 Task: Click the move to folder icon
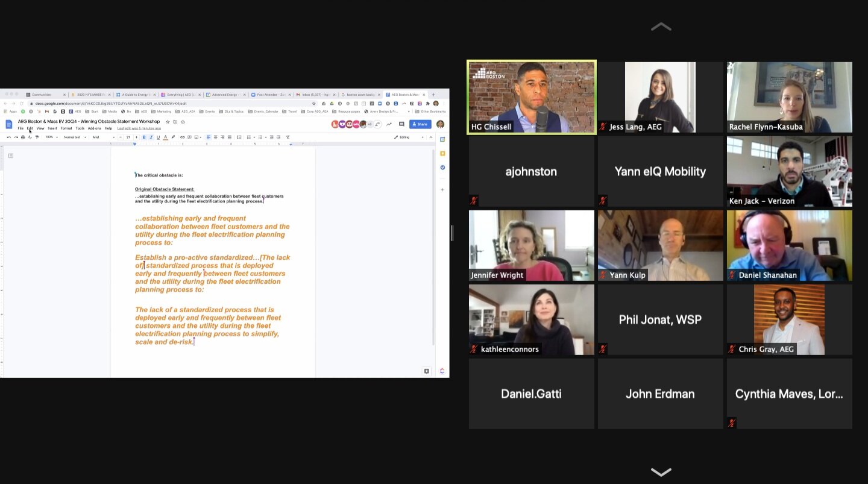click(x=175, y=122)
